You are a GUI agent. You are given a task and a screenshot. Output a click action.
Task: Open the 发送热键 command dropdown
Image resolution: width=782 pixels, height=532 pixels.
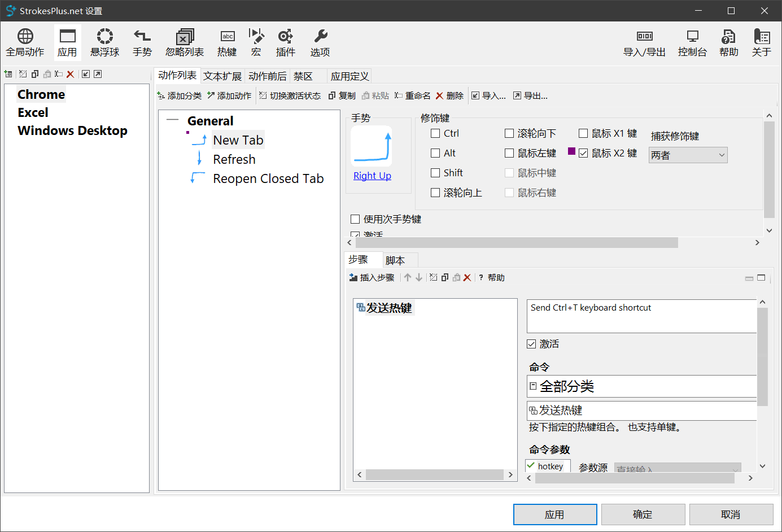[x=641, y=411]
